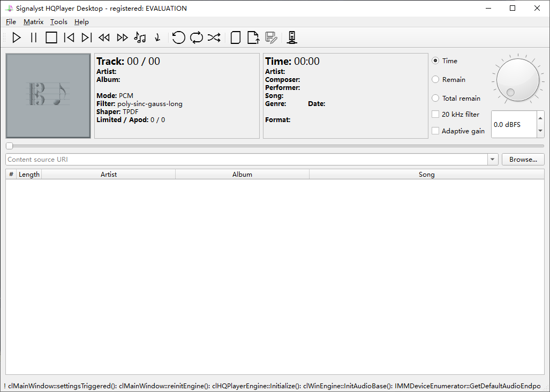Select the Total remain radio option
Screen dimensions: 550x392
pos(436,98)
